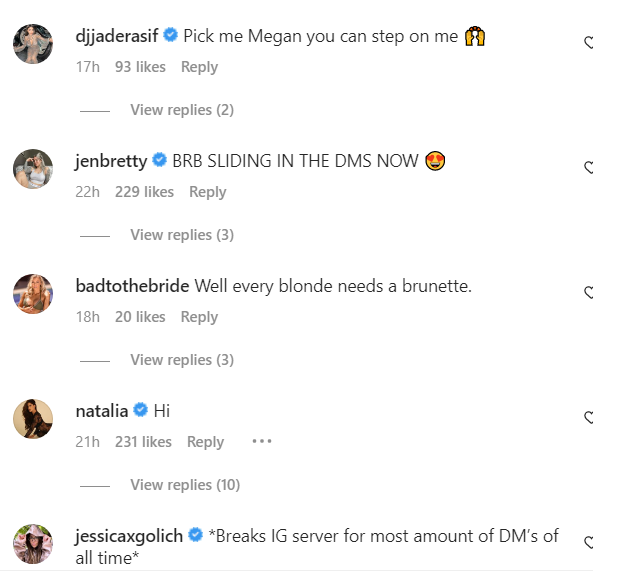The image size is (631, 572).
Task: Expand the 10 replies under natalia
Action: 185,485
